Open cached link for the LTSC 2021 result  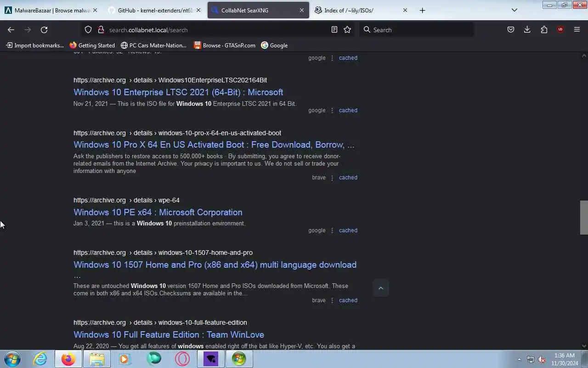click(348, 110)
